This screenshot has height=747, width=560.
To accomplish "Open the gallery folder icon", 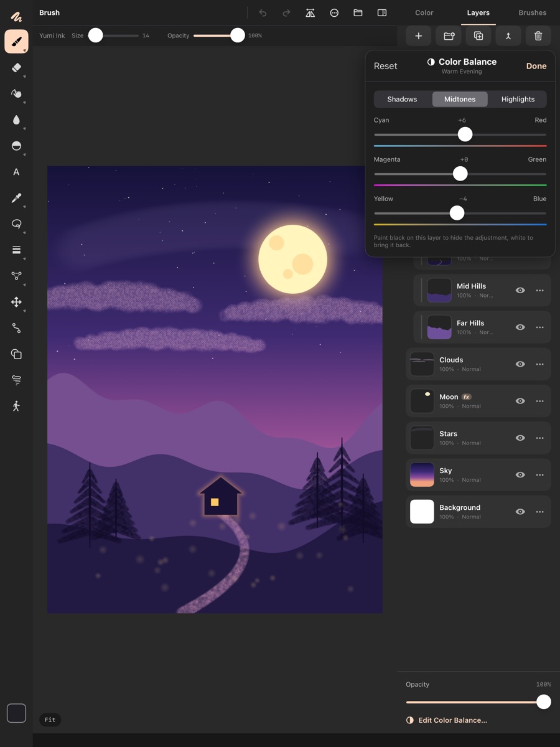I will (358, 12).
